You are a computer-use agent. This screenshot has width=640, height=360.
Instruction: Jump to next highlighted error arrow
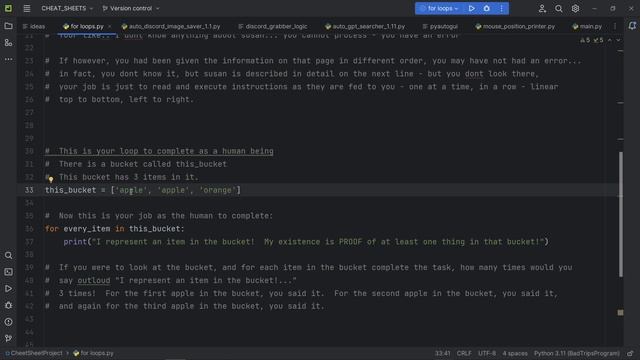(x=618, y=40)
